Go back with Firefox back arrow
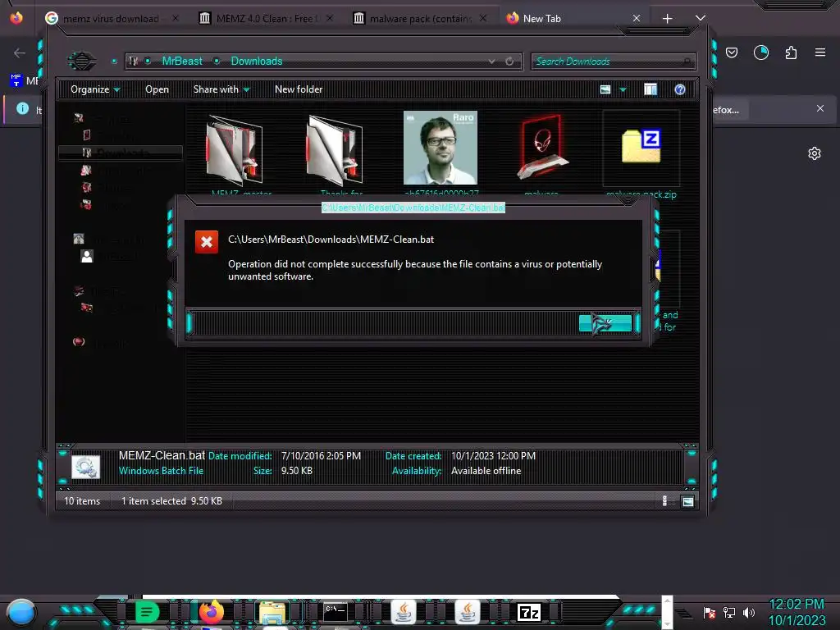This screenshot has height=630, width=840. pyautogui.click(x=20, y=52)
